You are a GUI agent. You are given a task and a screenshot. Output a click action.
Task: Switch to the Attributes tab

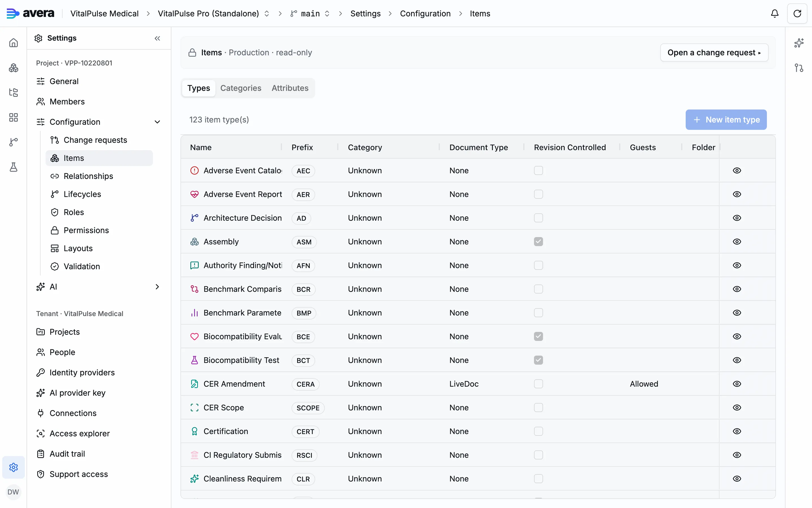pyautogui.click(x=290, y=88)
